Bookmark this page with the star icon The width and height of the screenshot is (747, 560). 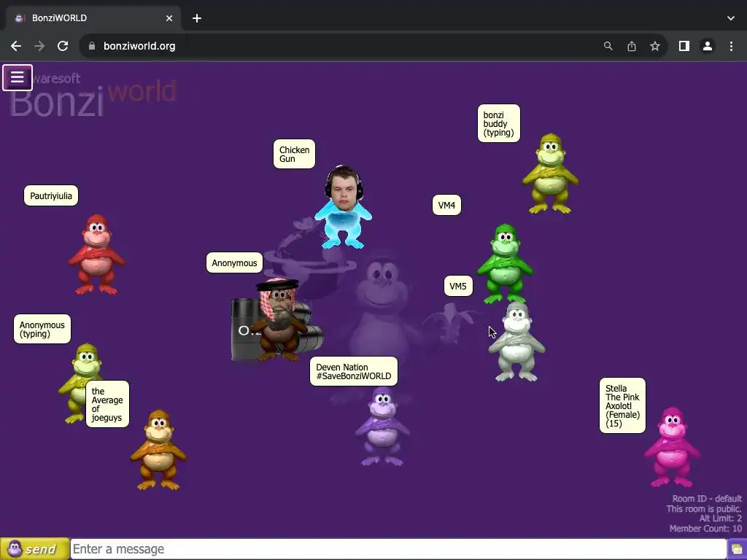pos(655,46)
